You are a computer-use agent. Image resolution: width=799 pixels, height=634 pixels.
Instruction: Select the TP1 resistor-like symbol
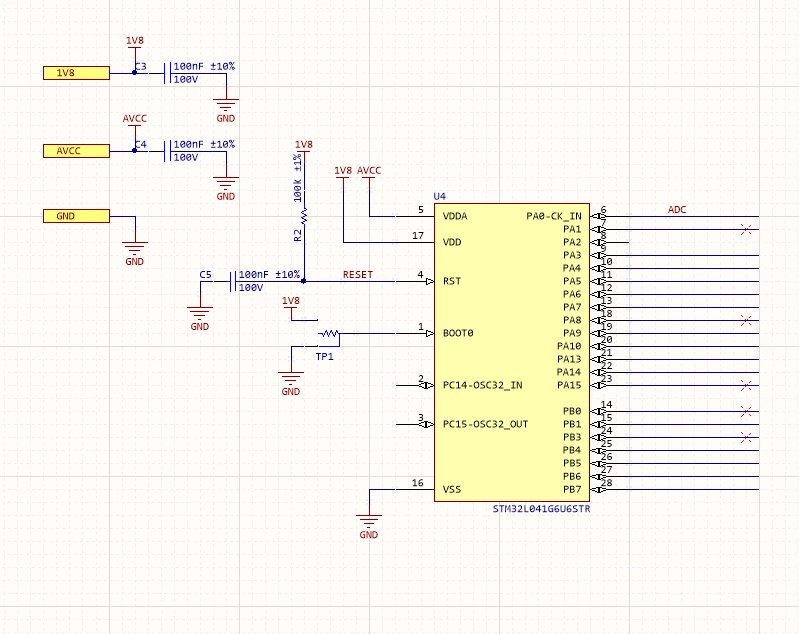(x=329, y=334)
